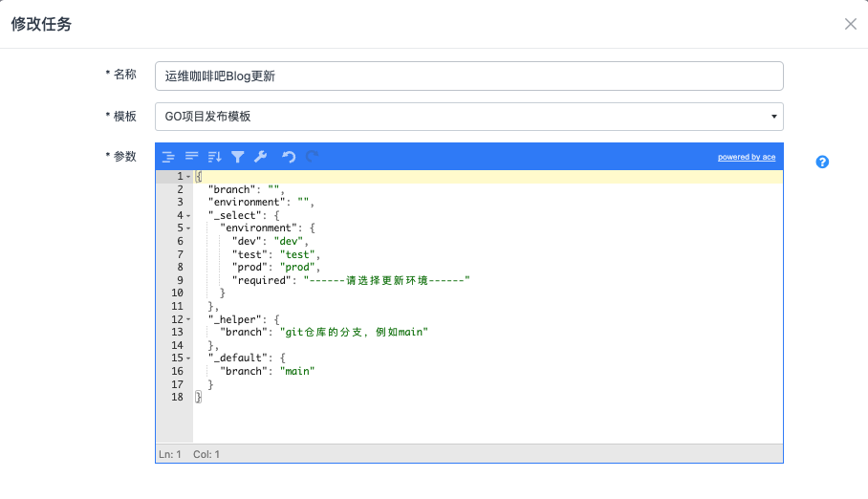Close the 修改任务 dialog
Screen dimensions: 868x499
point(850,24)
